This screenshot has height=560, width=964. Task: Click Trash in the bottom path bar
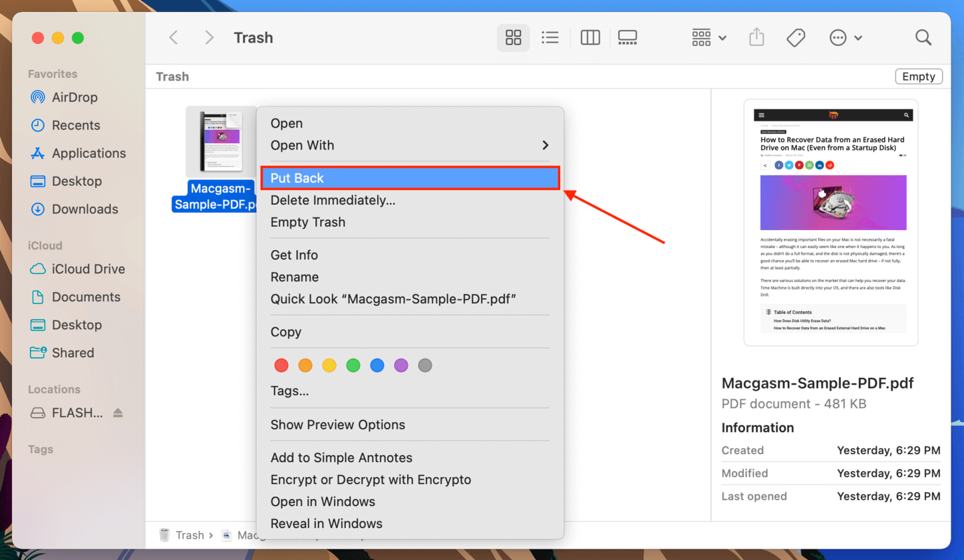[x=182, y=535]
